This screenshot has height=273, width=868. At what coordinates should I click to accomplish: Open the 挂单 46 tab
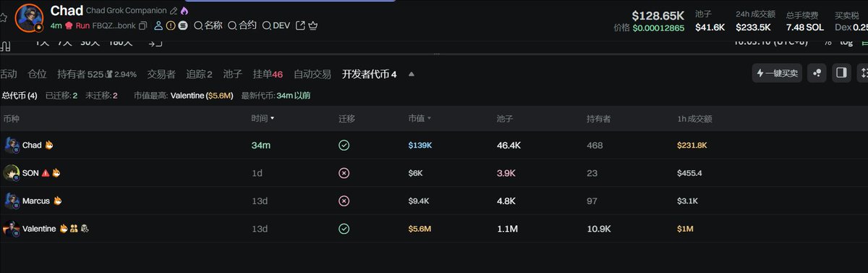(x=268, y=74)
